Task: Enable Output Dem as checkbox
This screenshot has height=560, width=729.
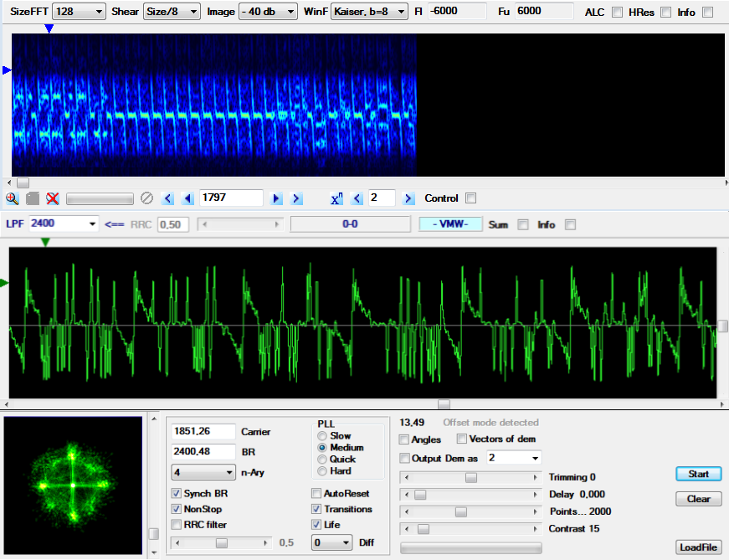Action: 404,458
